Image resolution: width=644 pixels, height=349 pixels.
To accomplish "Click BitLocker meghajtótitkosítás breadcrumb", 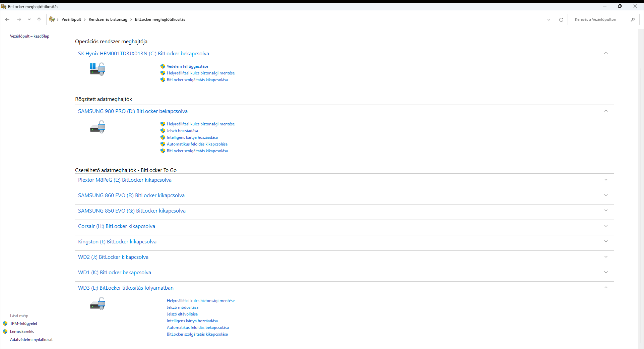I will 160,19.
